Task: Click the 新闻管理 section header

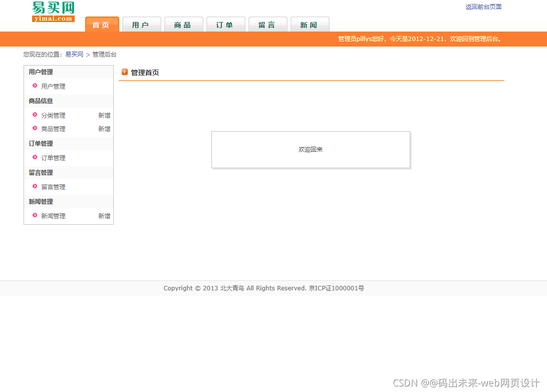Action: point(68,201)
